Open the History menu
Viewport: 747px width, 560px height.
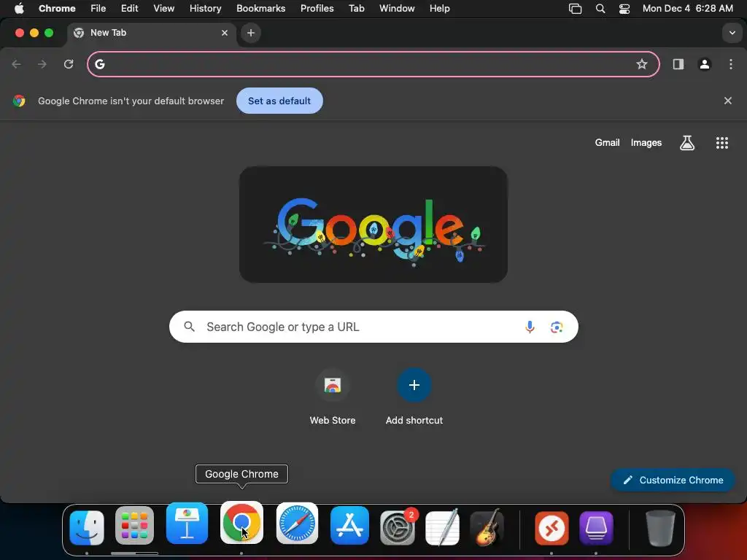pos(205,8)
